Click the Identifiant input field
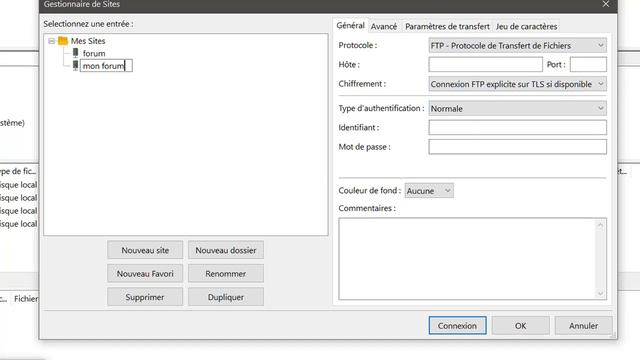640x360 pixels. (x=517, y=127)
